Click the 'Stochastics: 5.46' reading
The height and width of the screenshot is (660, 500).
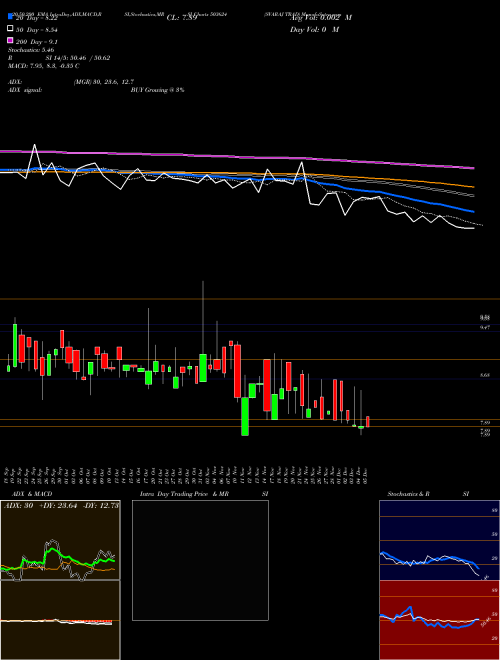click(31, 50)
